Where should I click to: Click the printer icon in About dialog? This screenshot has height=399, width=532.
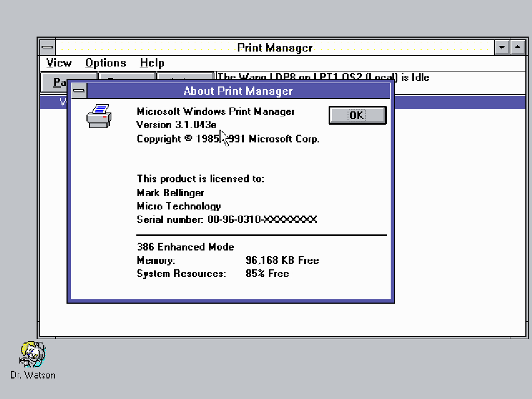(99, 116)
